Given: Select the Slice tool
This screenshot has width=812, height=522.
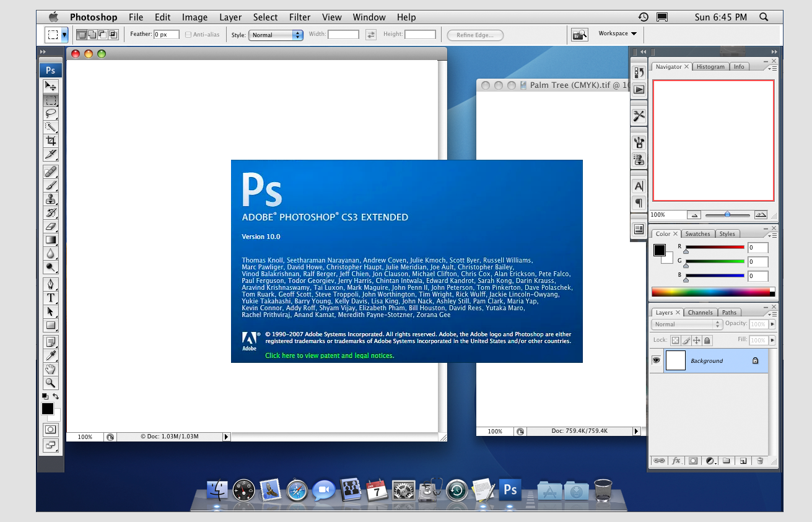Looking at the screenshot, I should pyautogui.click(x=51, y=154).
